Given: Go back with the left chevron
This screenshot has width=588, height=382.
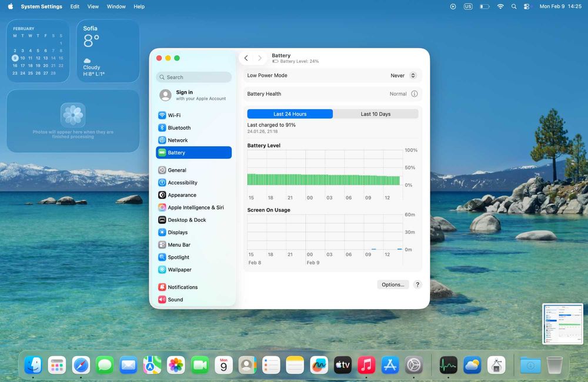Looking at the screenshot, I should point(246,58).
